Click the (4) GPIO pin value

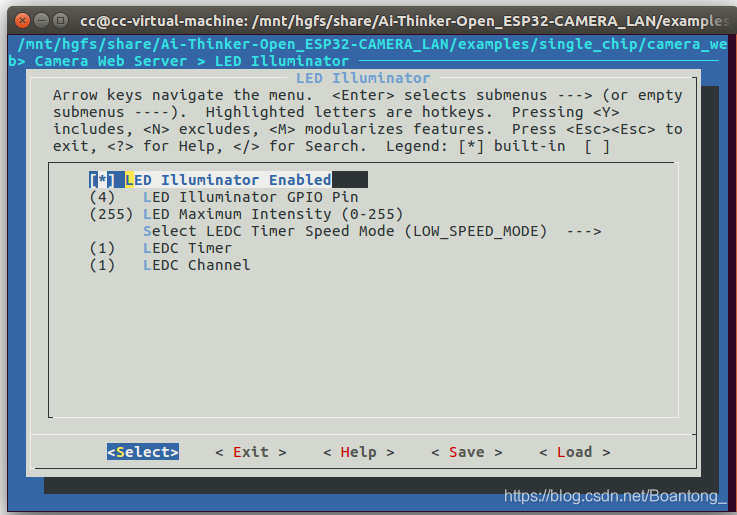[x=102, y=197]
